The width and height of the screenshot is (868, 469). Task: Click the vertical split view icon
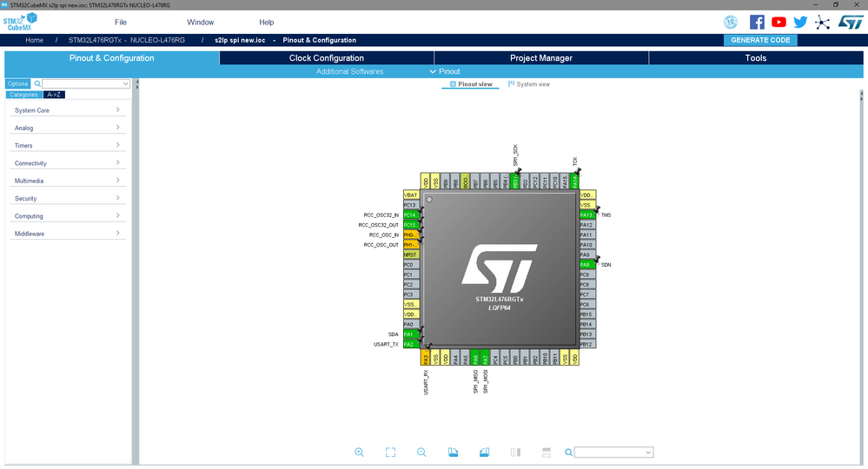pos(515,452)
